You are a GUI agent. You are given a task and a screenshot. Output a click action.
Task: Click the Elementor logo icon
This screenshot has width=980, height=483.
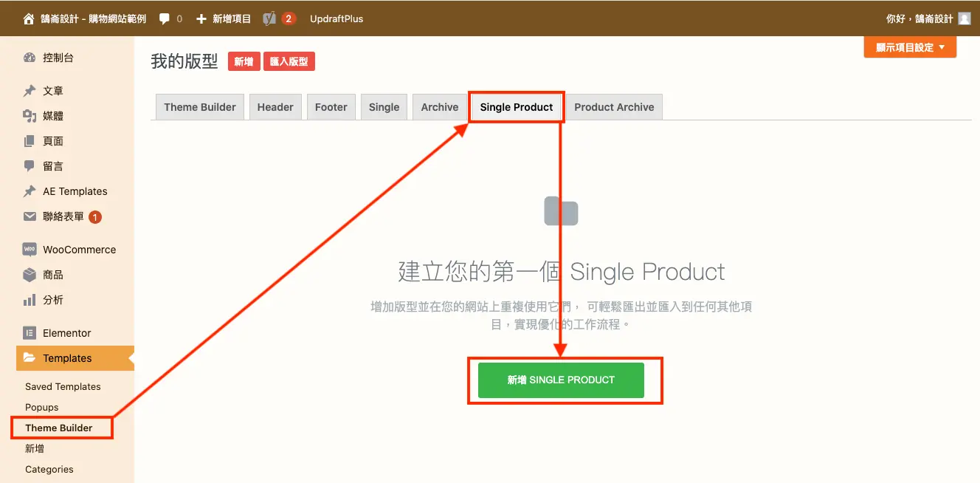(30, 333)
